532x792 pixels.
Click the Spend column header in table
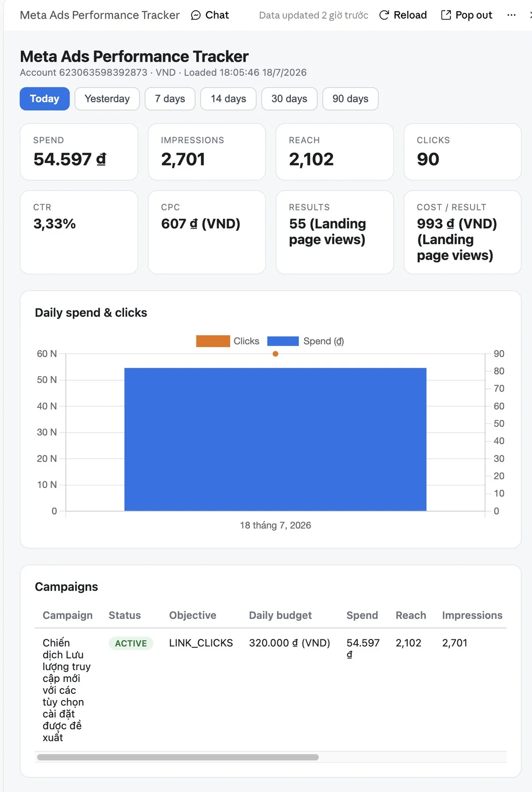362,615
